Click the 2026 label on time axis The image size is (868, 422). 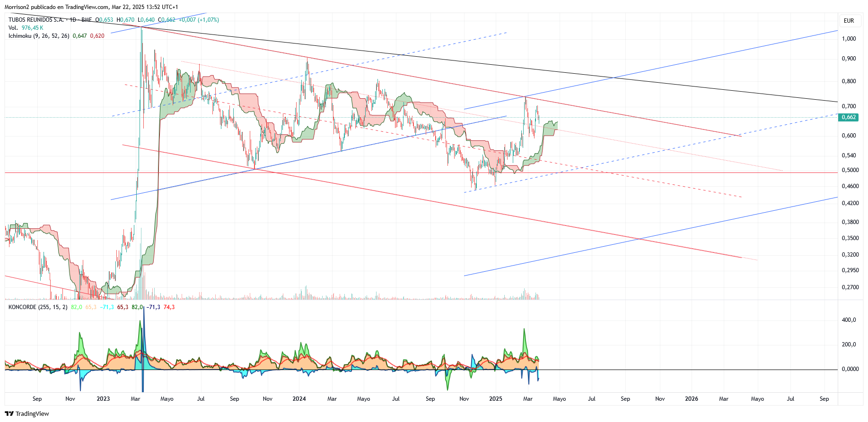pos(692,399)
